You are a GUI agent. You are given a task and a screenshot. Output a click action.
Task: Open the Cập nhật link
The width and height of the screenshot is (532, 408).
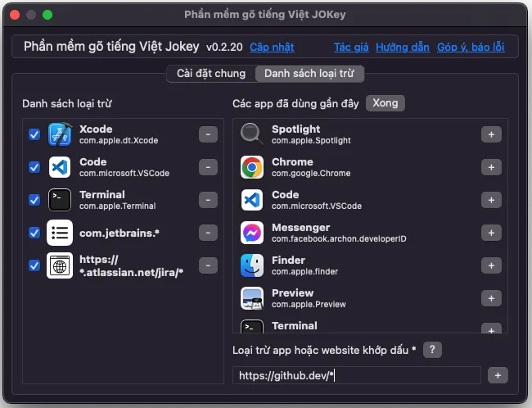pyautogui.click(x=272, y=48)
